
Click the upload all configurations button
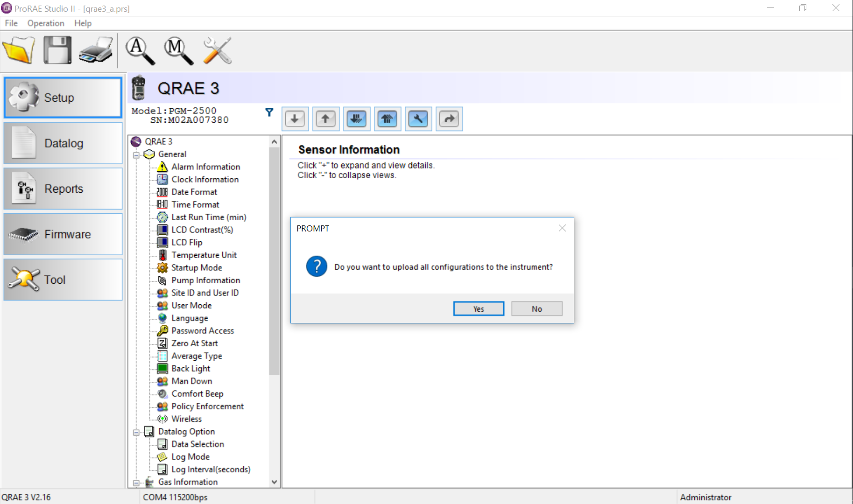[388, 119]
